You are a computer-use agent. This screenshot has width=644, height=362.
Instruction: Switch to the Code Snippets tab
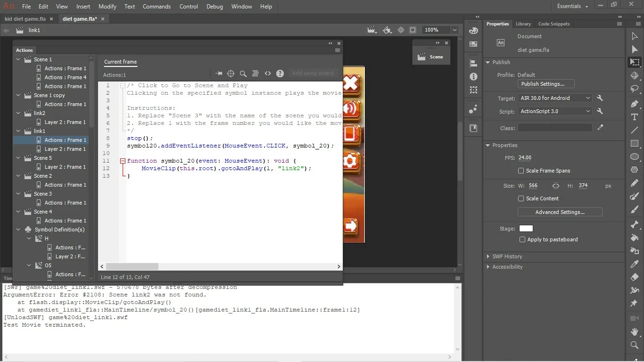click(x=554, y=24)
